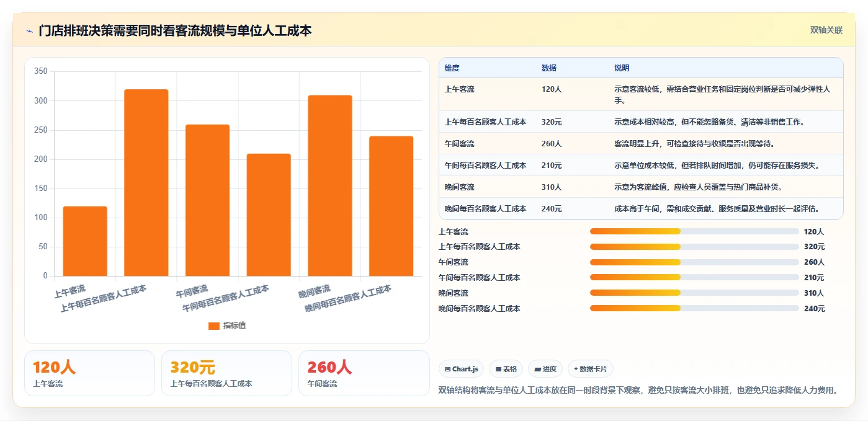Image resolution: width=868 pixels, height=421 pixels.
Task: Click the 310人 table cell
Action: point(552,187)
